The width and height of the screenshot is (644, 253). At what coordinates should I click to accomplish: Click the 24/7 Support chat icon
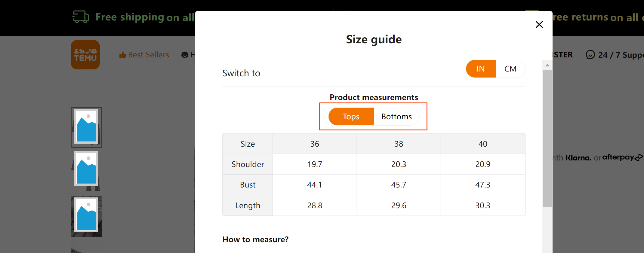[590, 55]
